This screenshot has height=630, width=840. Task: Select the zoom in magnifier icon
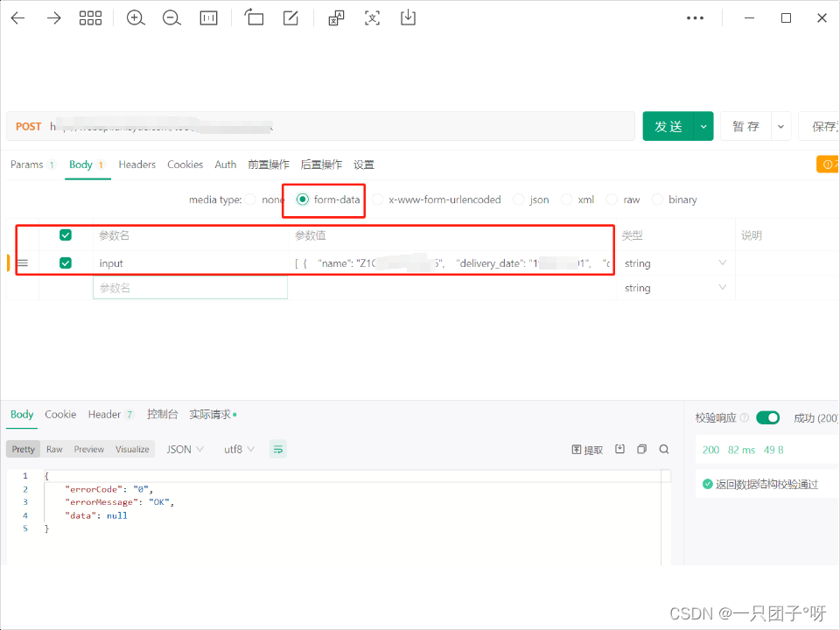pyautogui.click(x=136, y=17)
